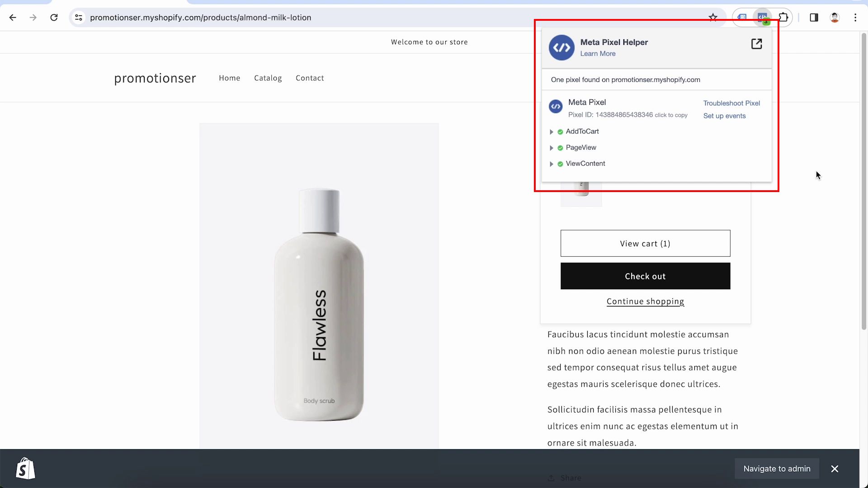This screenshot has width=868, height=488.
Task: Click the Meta Pixel Helper extension icon
Action: click(763, 18)
